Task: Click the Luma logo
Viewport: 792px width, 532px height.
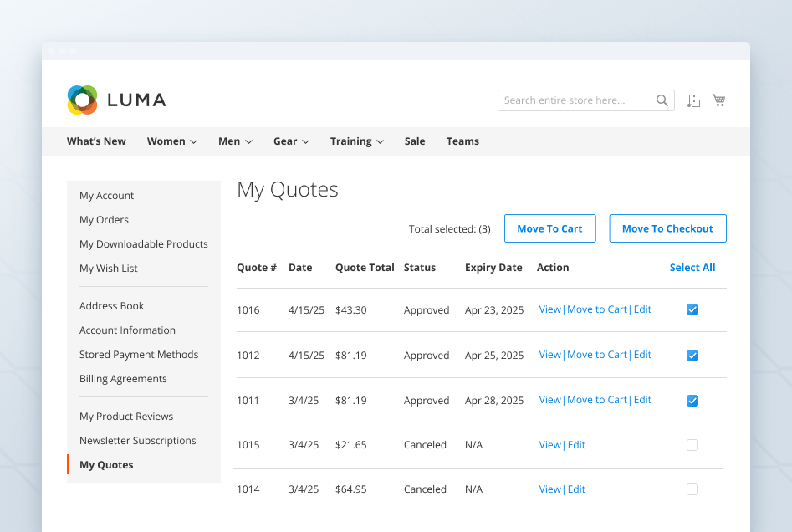Action: (116, 100)
